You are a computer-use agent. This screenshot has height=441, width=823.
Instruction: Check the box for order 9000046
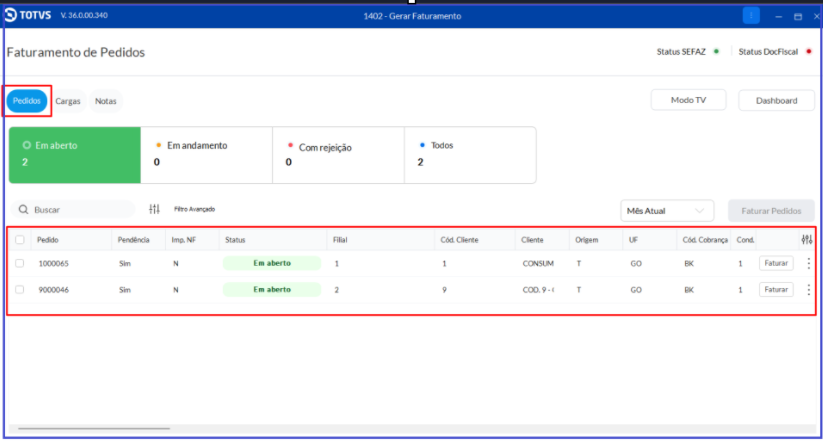coord(19,289)
